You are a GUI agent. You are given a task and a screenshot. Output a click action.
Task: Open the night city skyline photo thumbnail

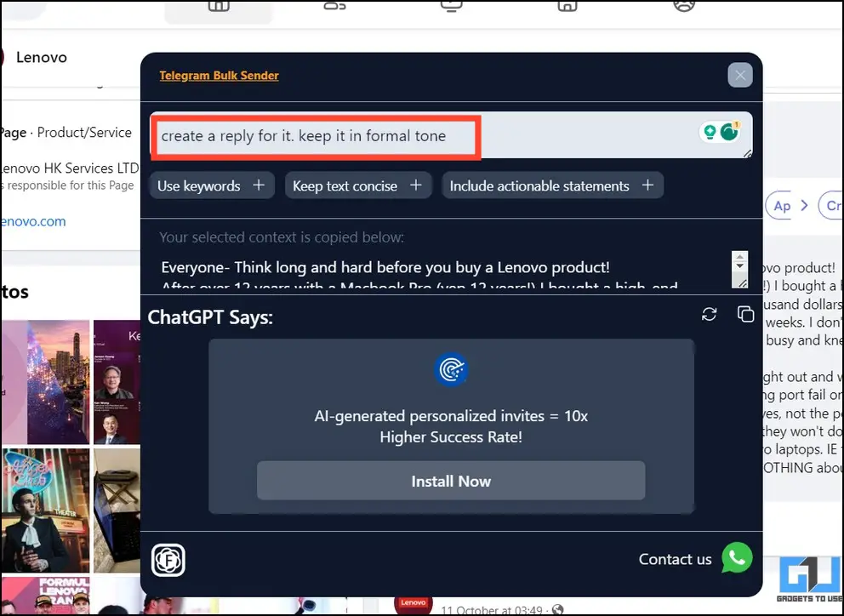pos(58,382)
